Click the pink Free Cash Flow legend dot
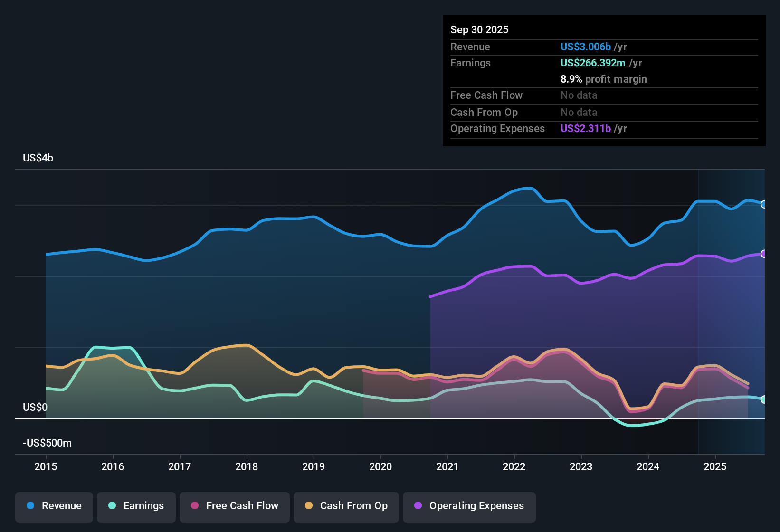780x532 pixels. tap(194, 506)
